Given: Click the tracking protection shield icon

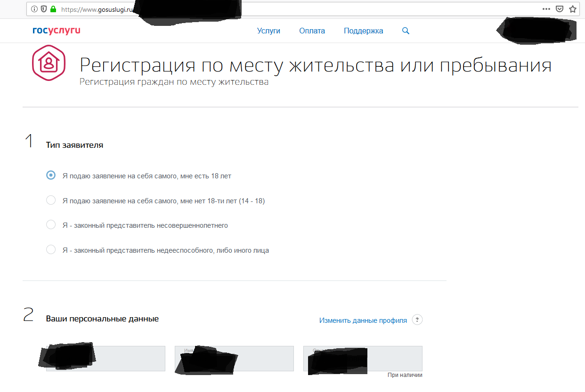Looking at the screenshot, I should pyautogui.click(x=44, y=9).
